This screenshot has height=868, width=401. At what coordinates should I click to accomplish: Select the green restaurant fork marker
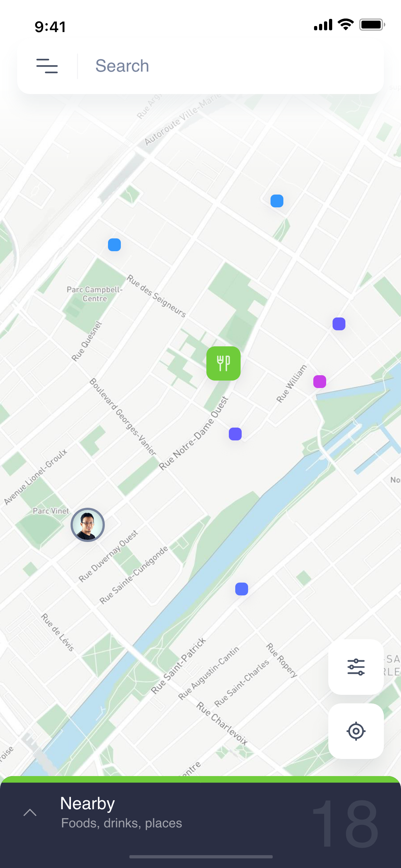(x=223, y=363)
